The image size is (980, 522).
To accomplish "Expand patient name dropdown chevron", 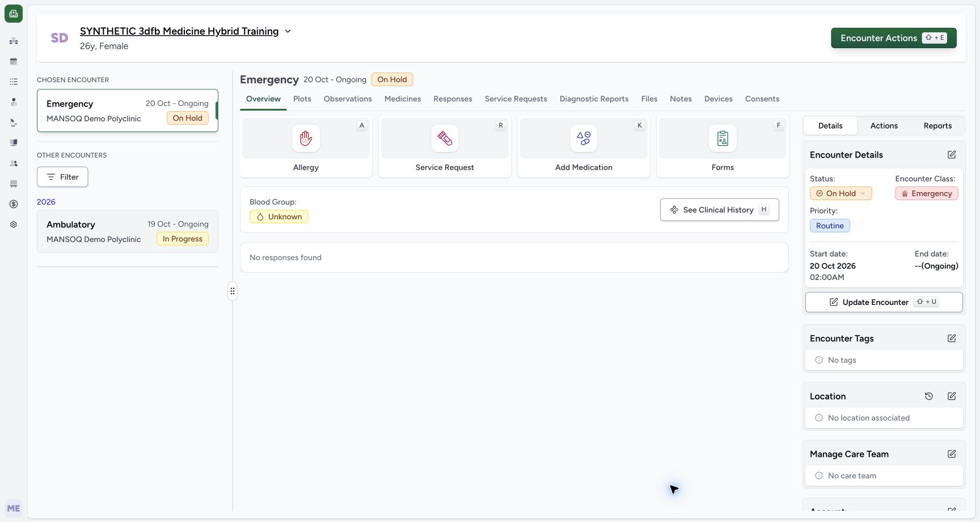I will coord(288,31).
